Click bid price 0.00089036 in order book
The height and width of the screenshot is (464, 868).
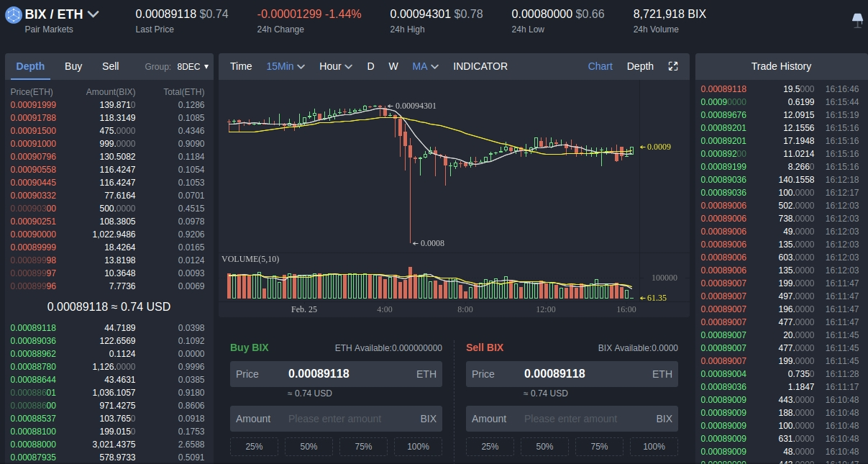click(33, 341)
